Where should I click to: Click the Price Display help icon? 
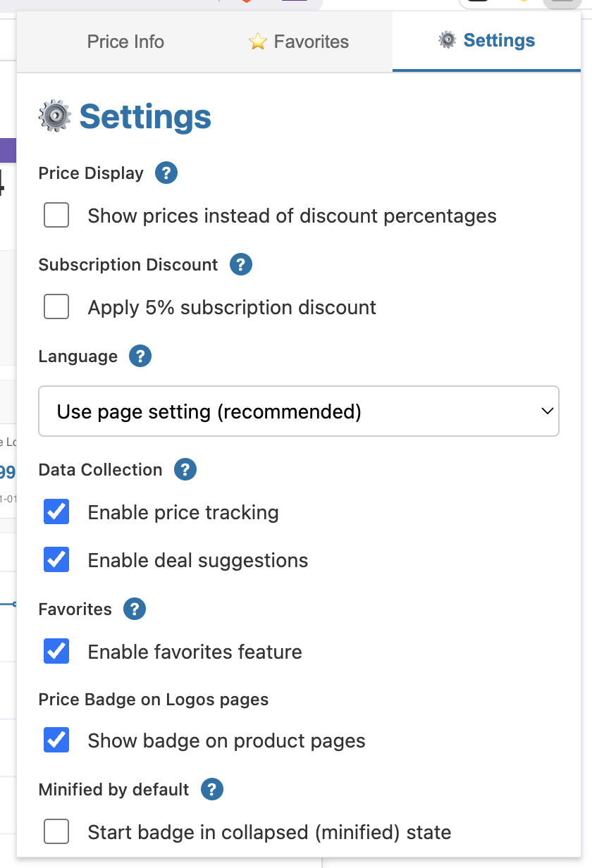click(x=166, y=173)
